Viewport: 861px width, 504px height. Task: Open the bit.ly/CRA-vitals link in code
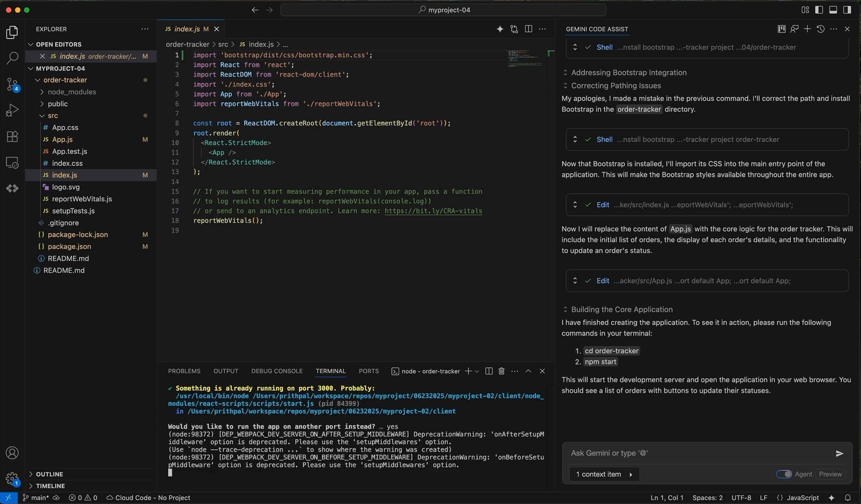coord(433,211)
